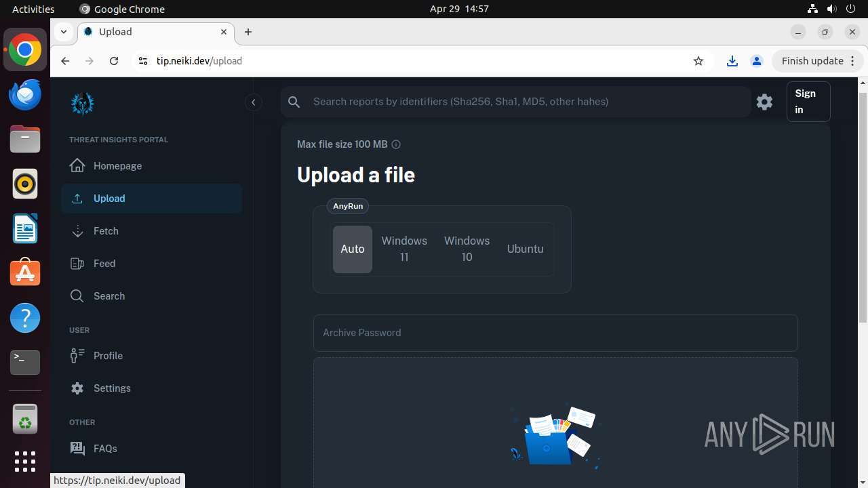Reload the page
The image size is (868, 488).
pos(114,61)
